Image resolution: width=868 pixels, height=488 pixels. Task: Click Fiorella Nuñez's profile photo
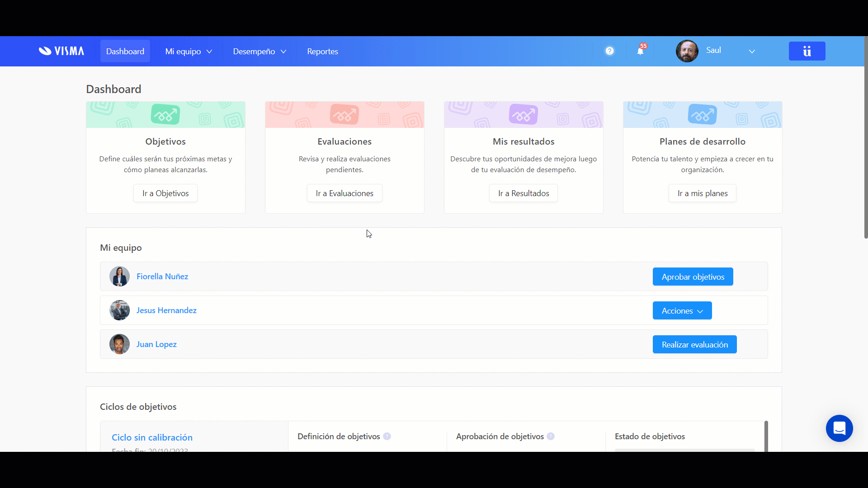[119, 277]
